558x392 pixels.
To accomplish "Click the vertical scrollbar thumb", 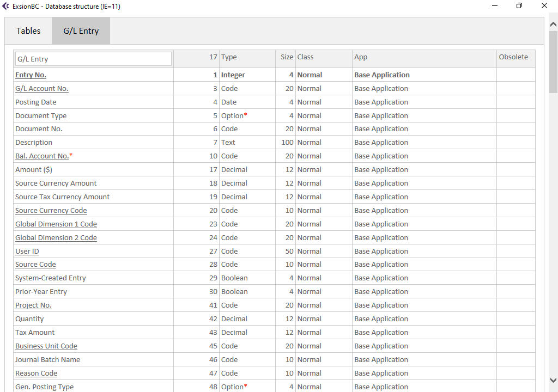I will (553, 62).
